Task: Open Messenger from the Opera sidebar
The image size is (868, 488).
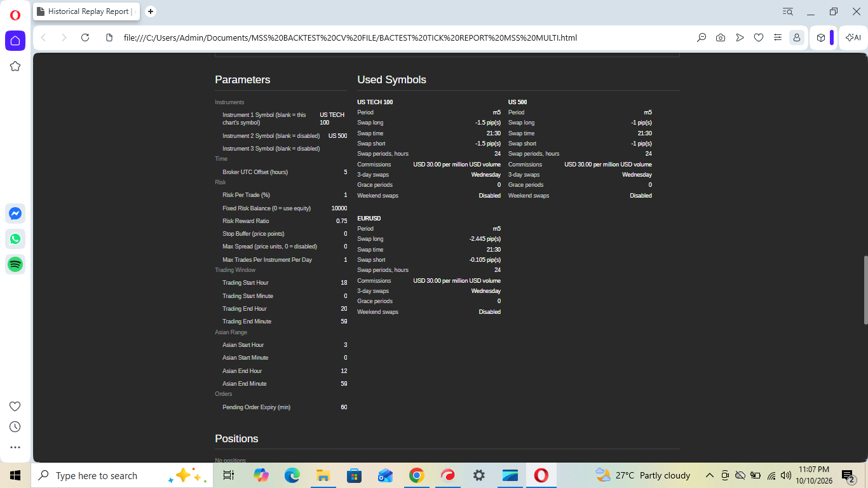Action: click(15, 213)
